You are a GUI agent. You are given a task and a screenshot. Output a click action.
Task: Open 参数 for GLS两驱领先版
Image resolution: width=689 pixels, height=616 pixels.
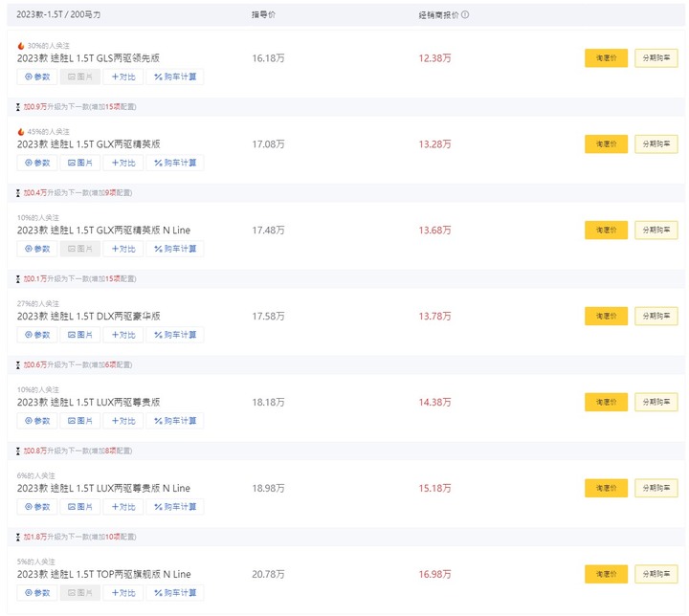point(37,77)
